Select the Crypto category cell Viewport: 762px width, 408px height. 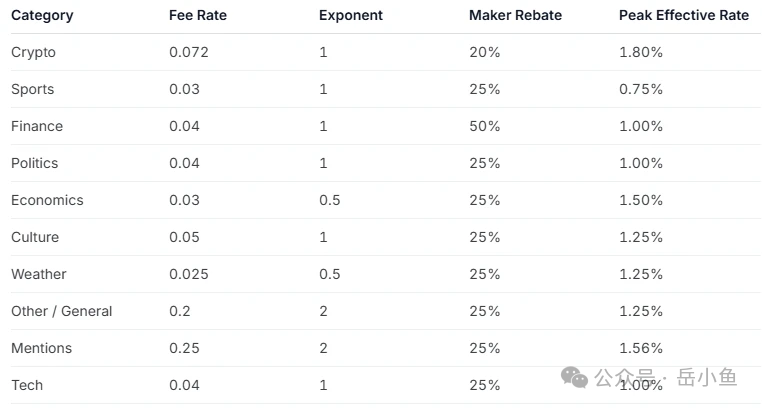33,52
